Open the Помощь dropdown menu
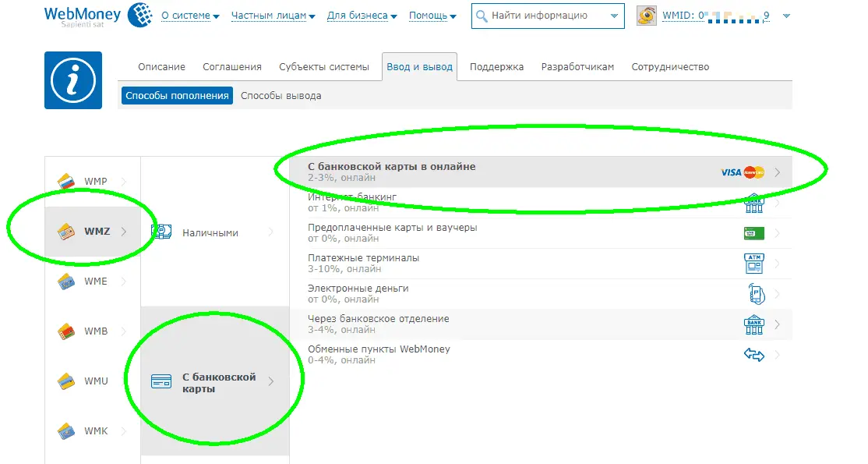Screen dimensions: 868x464 tap(432, 16)
